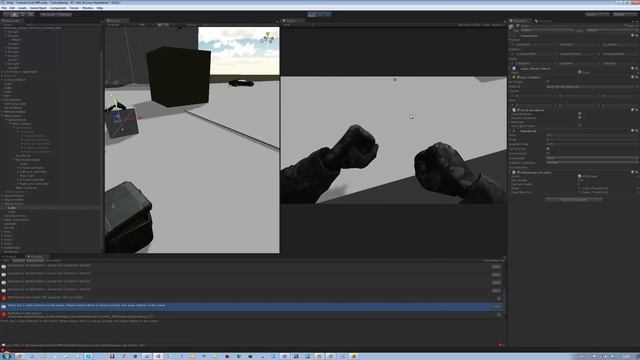Click the Pause button in the toolbar
The width and height of the screenshot is (640, 360).
click(320, 14)
